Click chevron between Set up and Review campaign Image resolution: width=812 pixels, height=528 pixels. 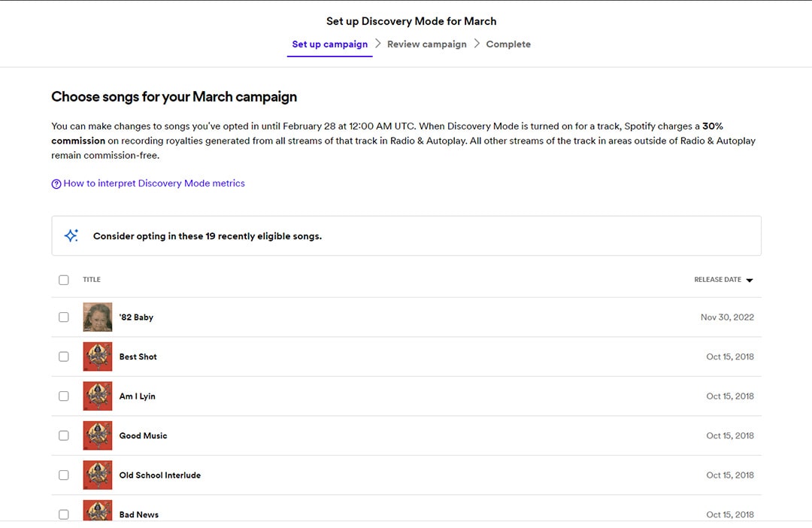click(378, 44)
